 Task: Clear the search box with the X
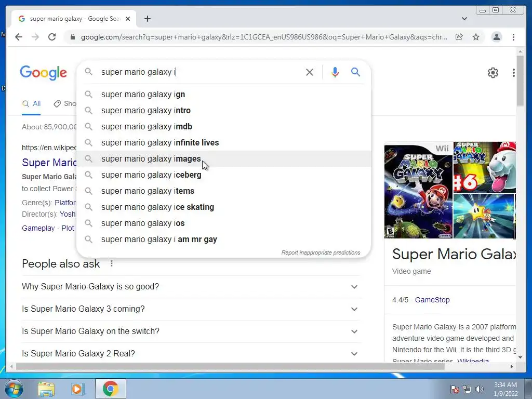[310, 72]
